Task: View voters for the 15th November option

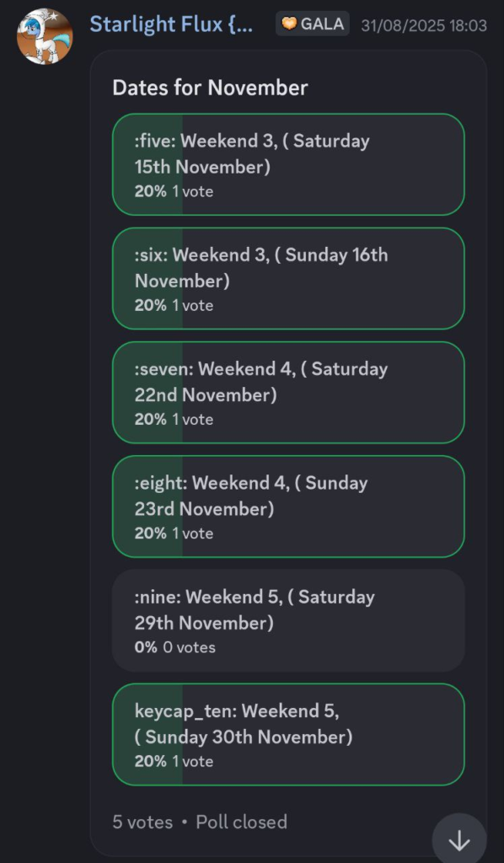Action: point(192,191)
